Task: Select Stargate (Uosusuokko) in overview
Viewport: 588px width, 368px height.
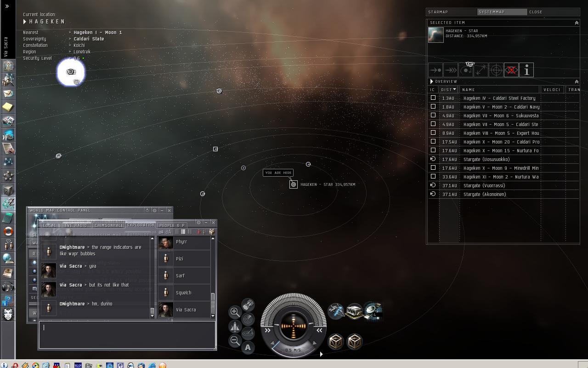Action: [503, 159]
